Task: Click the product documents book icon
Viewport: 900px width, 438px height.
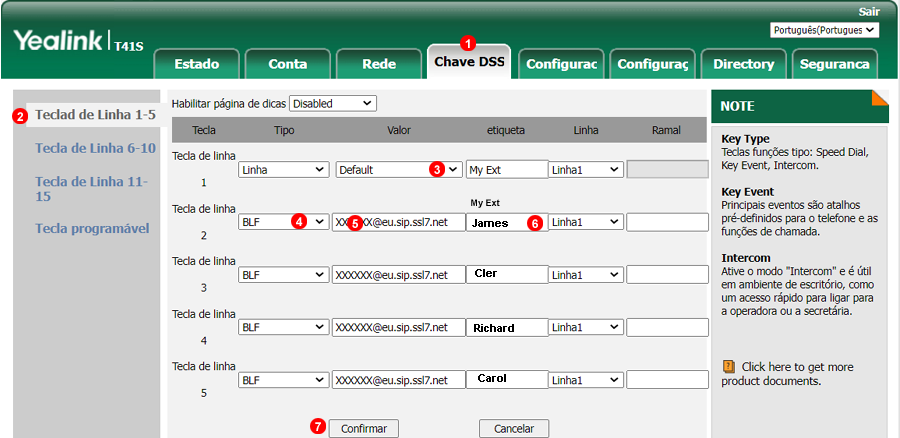Action: (728, 367)
